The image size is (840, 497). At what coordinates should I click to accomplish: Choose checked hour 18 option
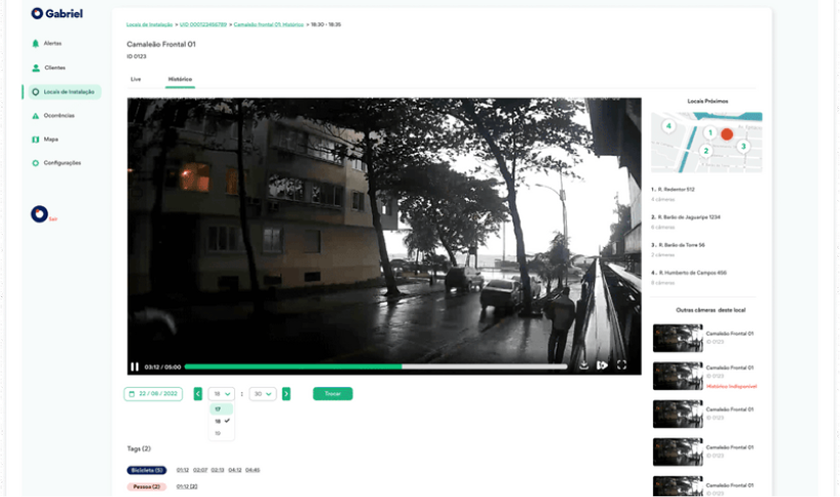coord(221,421)
